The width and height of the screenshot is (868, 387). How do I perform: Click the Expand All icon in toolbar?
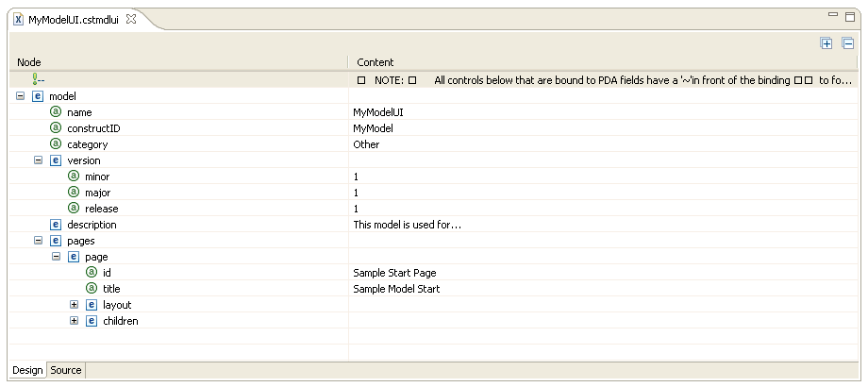tap(826, 43)
